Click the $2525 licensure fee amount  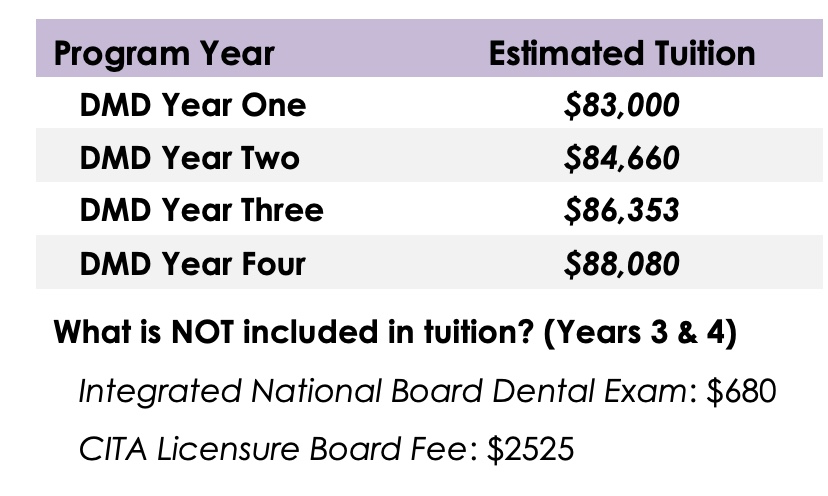pyautogui.click(x=531, y=449)
